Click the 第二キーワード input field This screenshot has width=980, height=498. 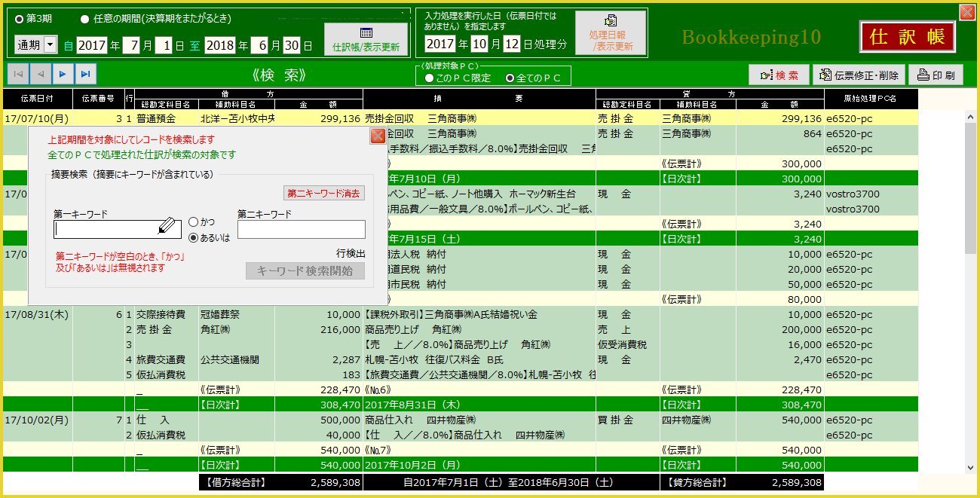301,230
